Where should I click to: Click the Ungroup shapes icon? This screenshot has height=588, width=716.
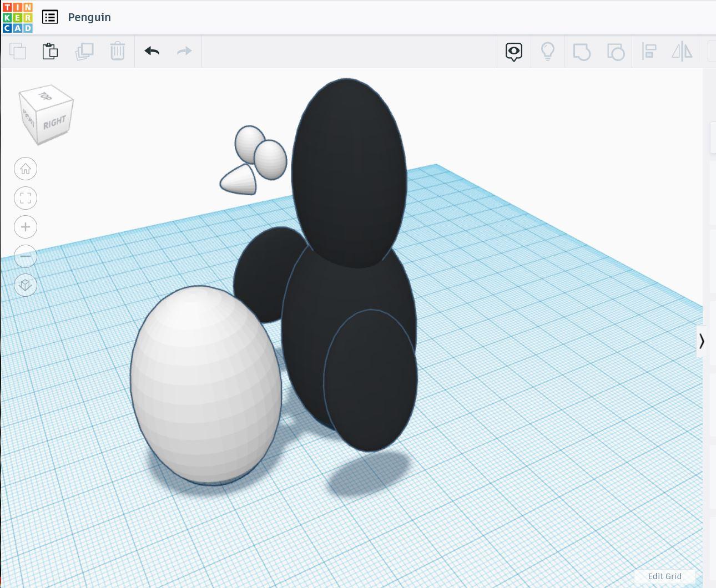click(x=616, y=52)
